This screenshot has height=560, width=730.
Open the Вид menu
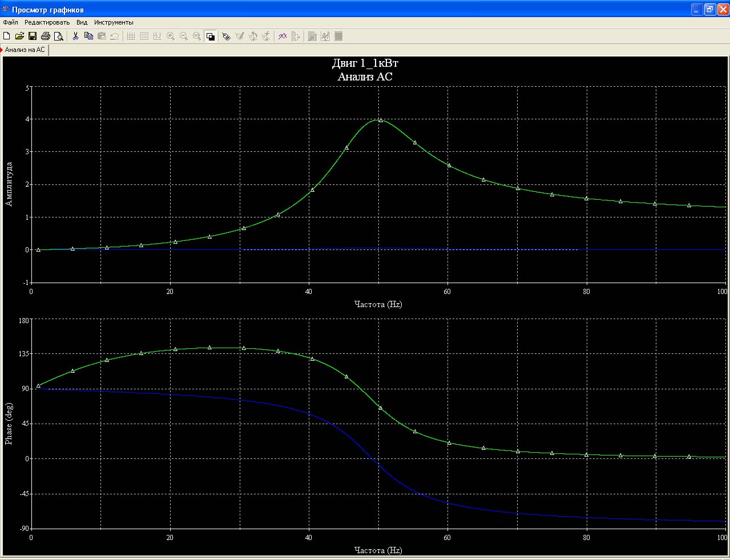(x=82, y=22)
